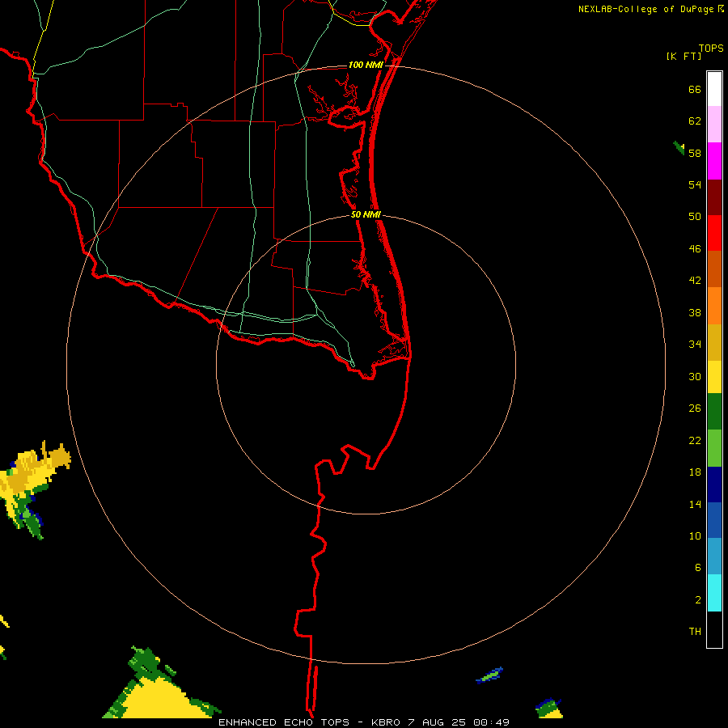Click the gold legend color segment
Screen dimensions: 728x728
pos(714,343)
